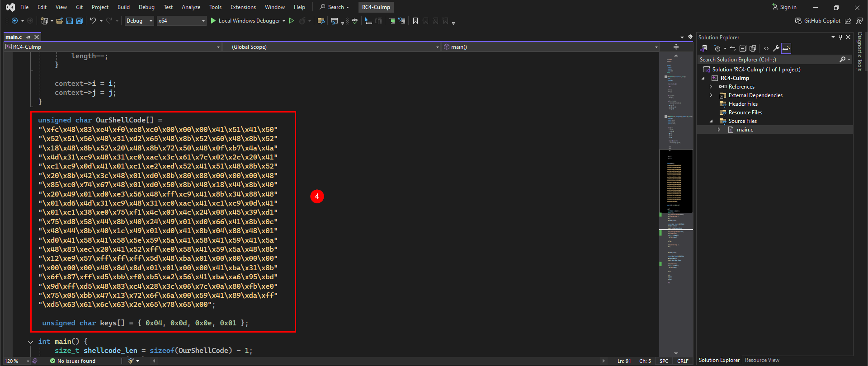Image resolution: width=868 pixels, height=366 pixels.
Task: Toggle View Code angle brackets icon
Action: [766, 48]
